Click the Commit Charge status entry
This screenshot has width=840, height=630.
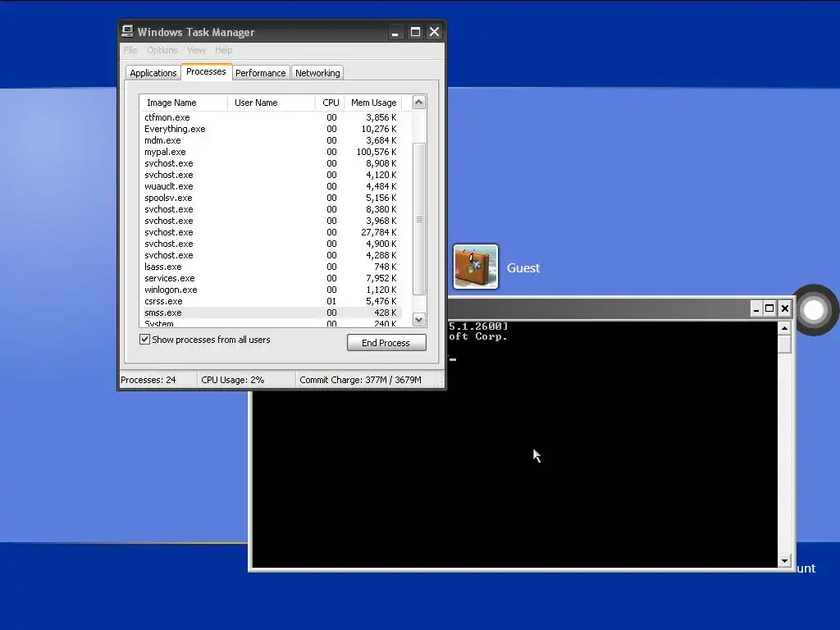click(361, 380)
